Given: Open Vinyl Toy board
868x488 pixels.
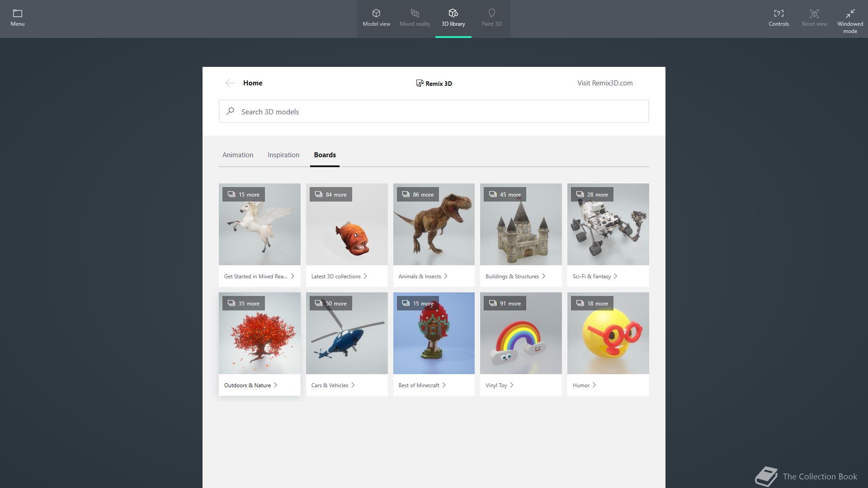Looking at the screenshot, I should [x=521, y=385].
